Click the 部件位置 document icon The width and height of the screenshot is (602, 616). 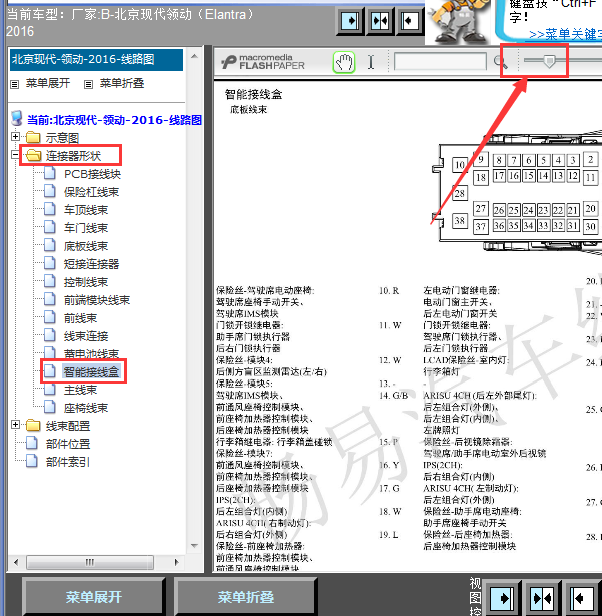pyautogui.click(x=32, y=443)
